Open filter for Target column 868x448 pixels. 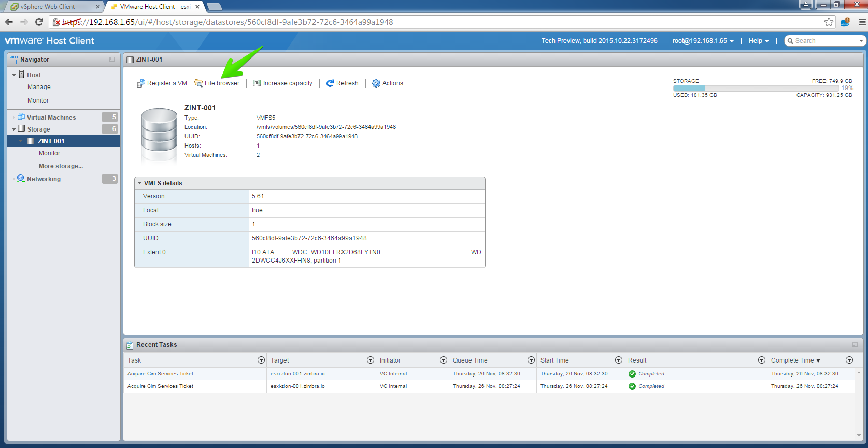coord(371,360)
